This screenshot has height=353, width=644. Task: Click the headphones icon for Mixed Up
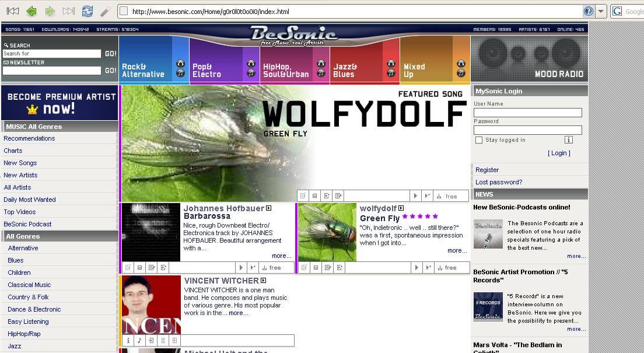coord(461,64)
